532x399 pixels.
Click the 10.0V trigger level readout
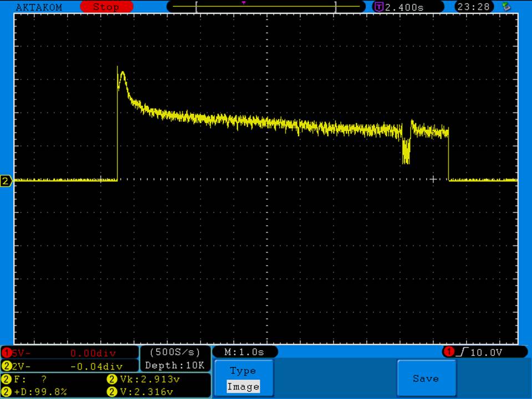487,352
